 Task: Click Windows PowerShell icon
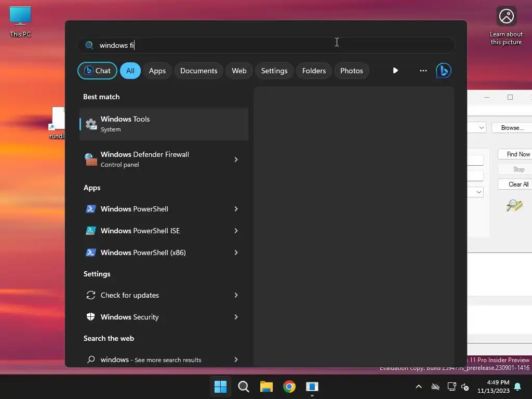[90, 209]
